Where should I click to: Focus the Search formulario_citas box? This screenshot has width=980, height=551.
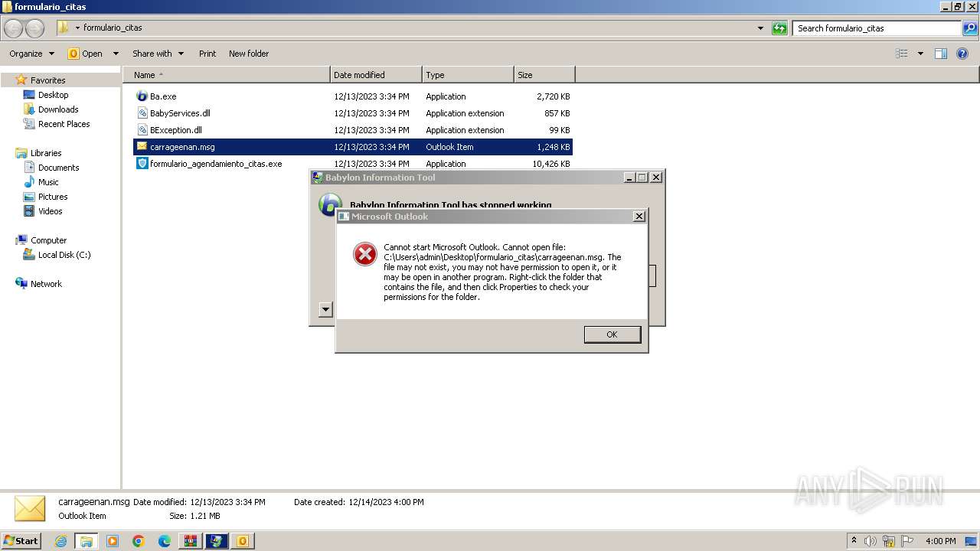pos(877,28)
